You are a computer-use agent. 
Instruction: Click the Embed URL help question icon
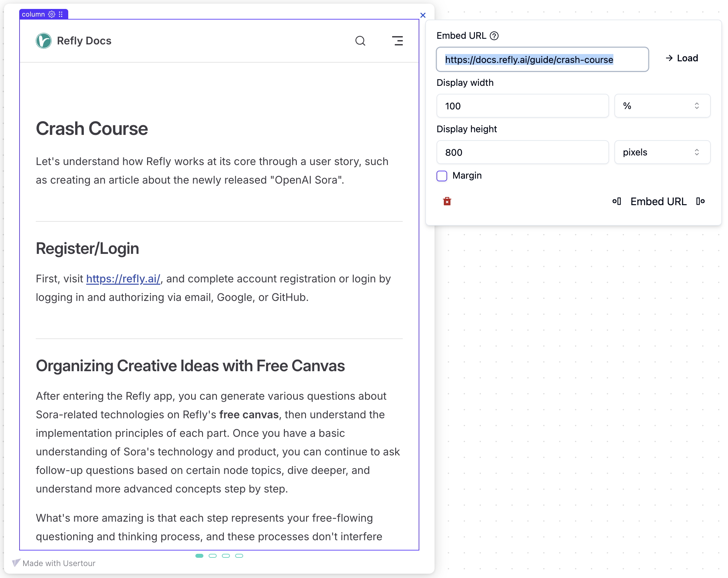click(x=494, y=36)
